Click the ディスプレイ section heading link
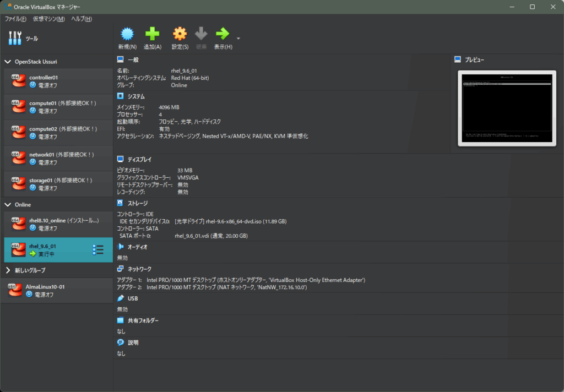Screen dimensions: 564x392 [x=139, y=159]
